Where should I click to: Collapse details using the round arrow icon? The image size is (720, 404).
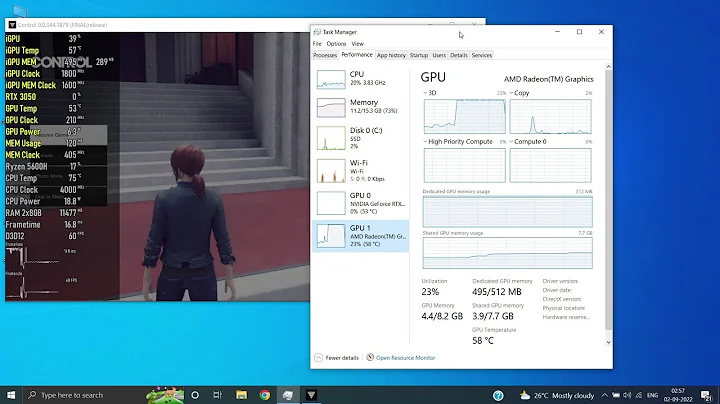pos(318,358)
